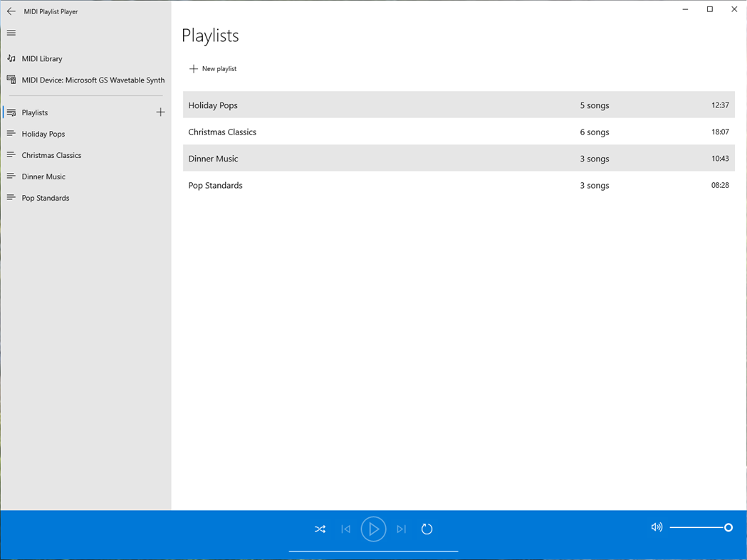747x560 pixels.
Task: Click the New playlist button
Action: coord(212,68)
